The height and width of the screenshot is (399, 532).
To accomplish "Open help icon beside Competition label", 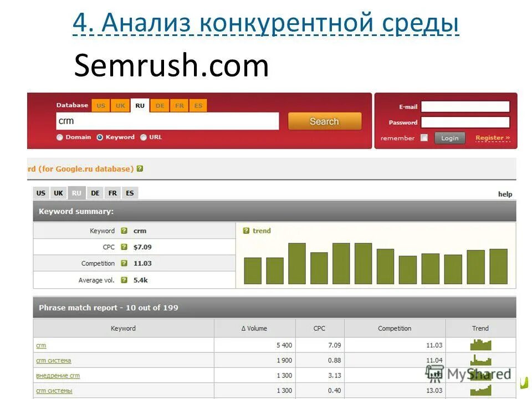I will [124, 263].
